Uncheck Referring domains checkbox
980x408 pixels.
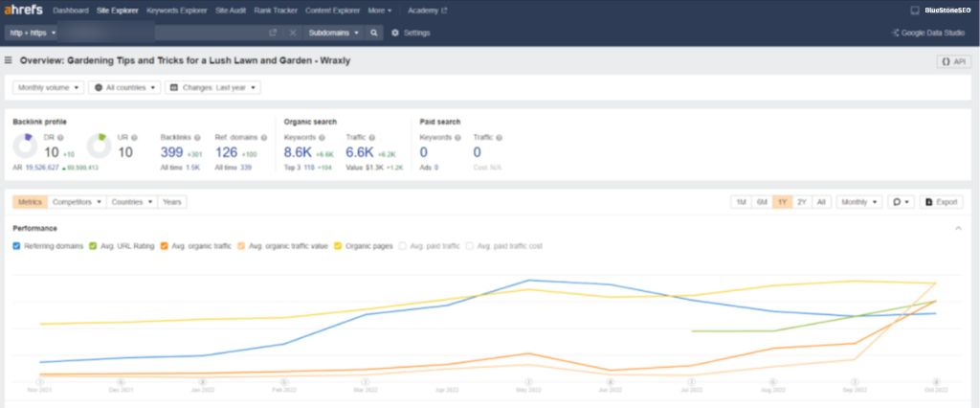coord(17,246)
